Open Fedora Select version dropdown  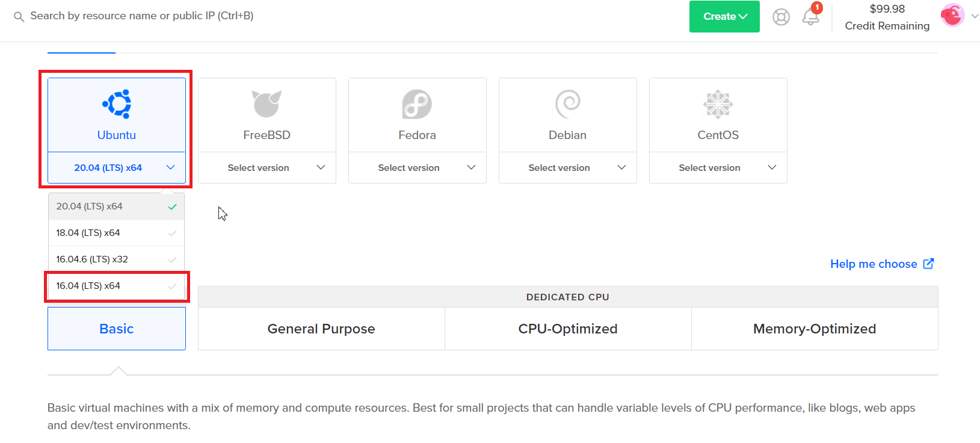[418, 167]
